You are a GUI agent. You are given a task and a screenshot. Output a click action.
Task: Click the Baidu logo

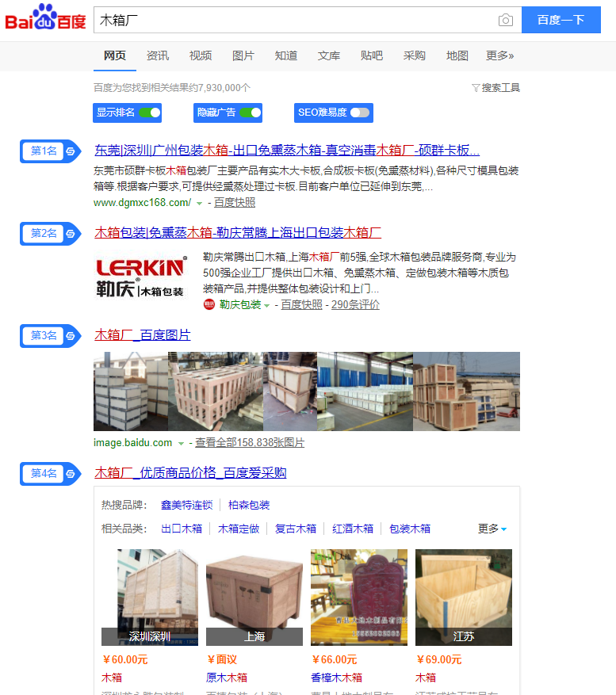point(45,17)
